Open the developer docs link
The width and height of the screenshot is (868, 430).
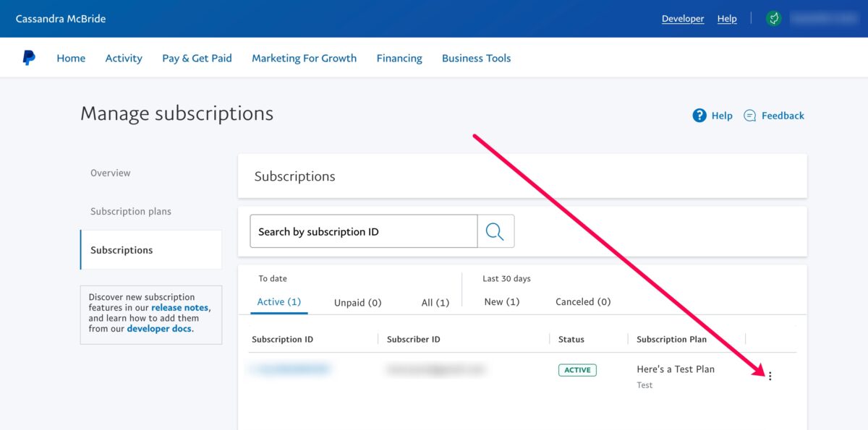click(x=159, y=329)
